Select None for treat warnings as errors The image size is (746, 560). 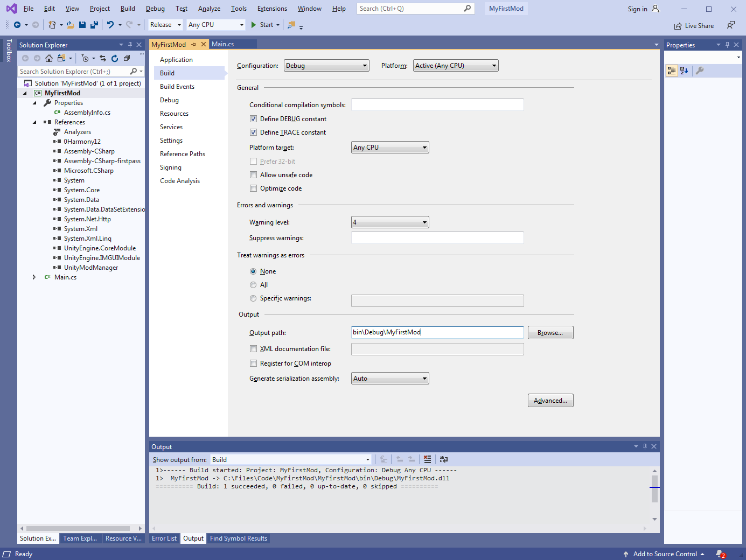(x=253, y=271)
